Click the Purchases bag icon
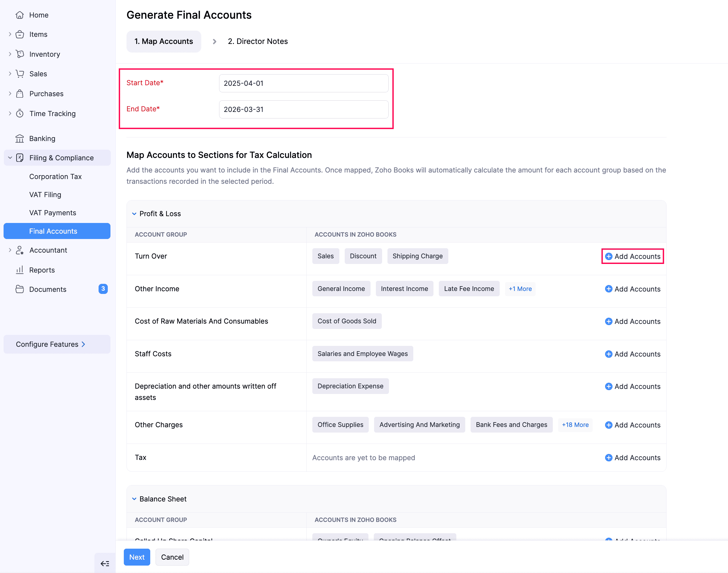The image size is (728, 573). (20, 94)
